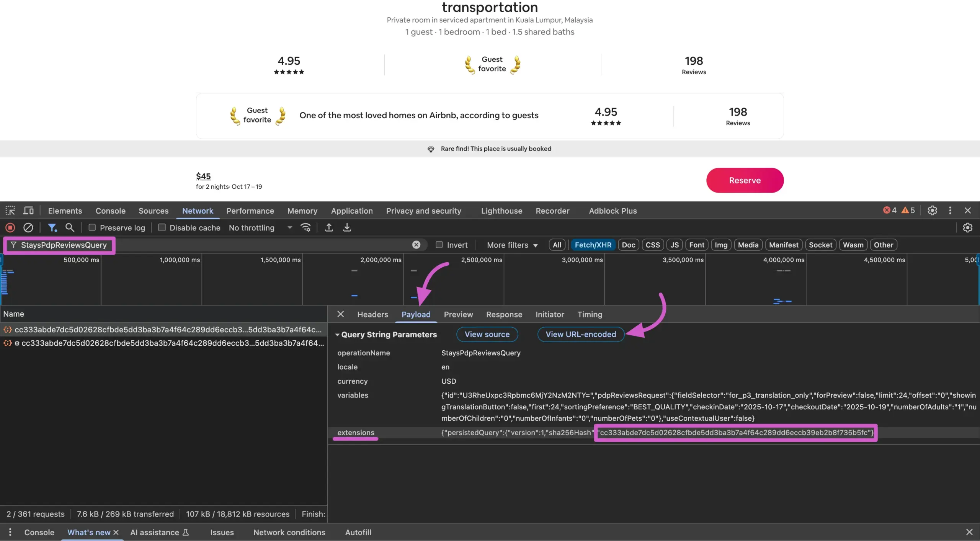Switch to the Response tab
The image size is (980, 541).
coord(504,314)
